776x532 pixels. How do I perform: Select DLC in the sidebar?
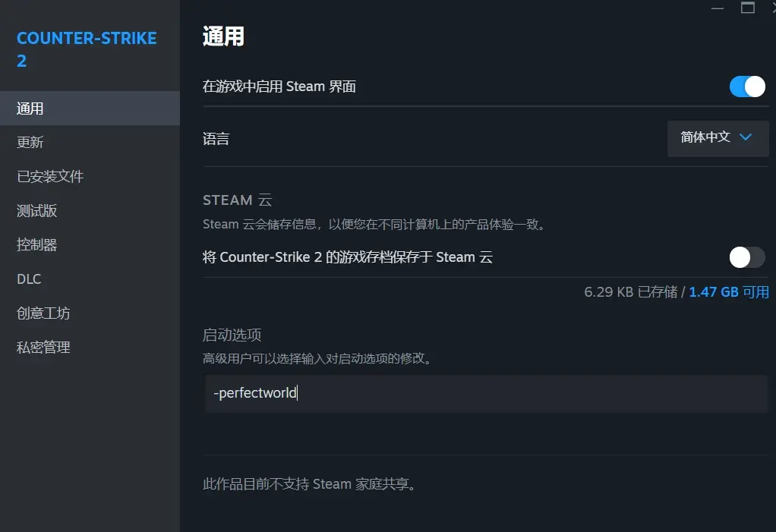point(29,279)
